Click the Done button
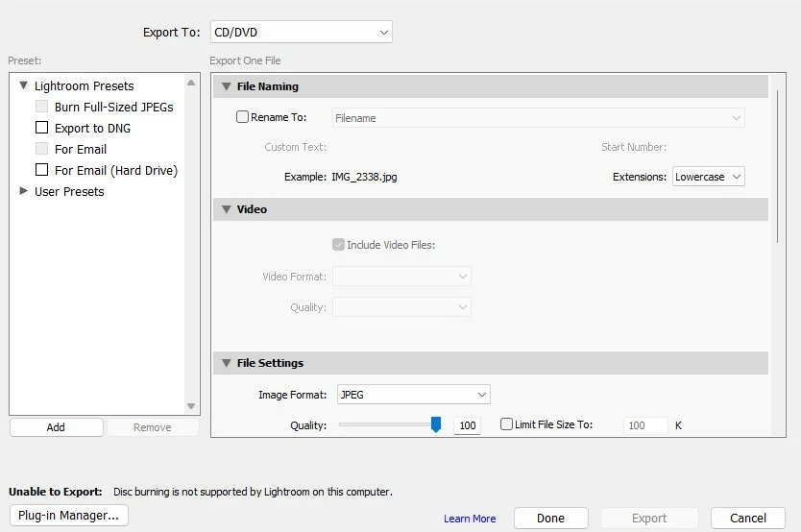This screenshot has width=801, height=532. point(550,519)
